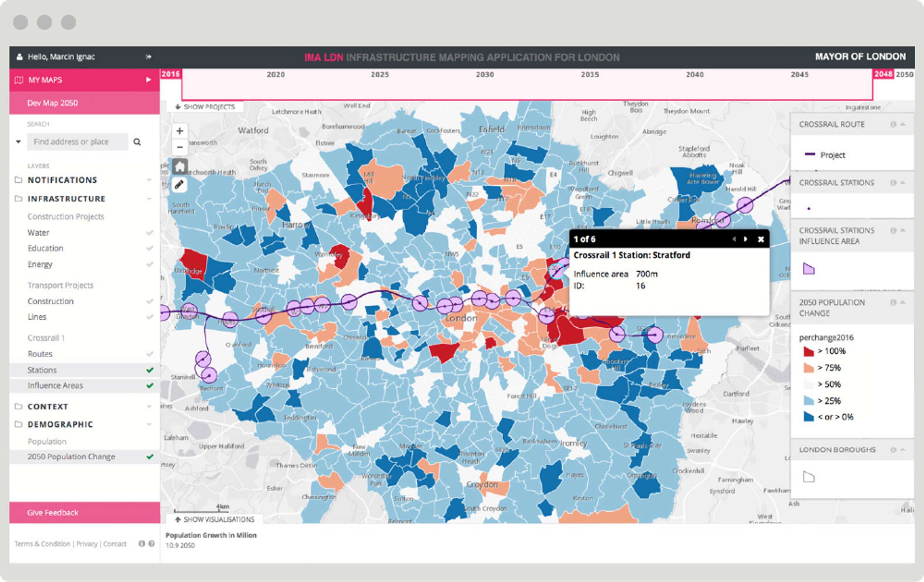
Task: Click the logout icon beside the user name
Action: (148, 57)
